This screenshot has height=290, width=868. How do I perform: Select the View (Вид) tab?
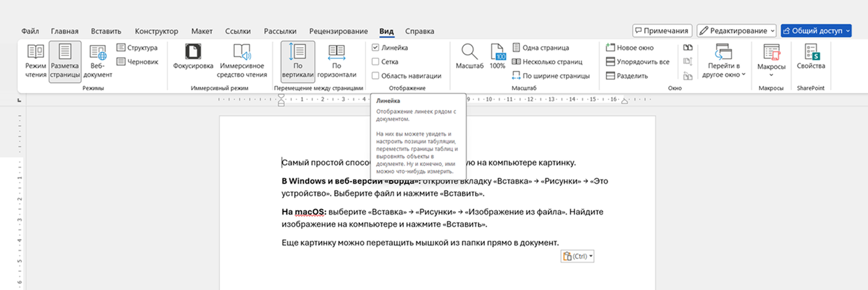pyautogui.click(x=387, y=31)
